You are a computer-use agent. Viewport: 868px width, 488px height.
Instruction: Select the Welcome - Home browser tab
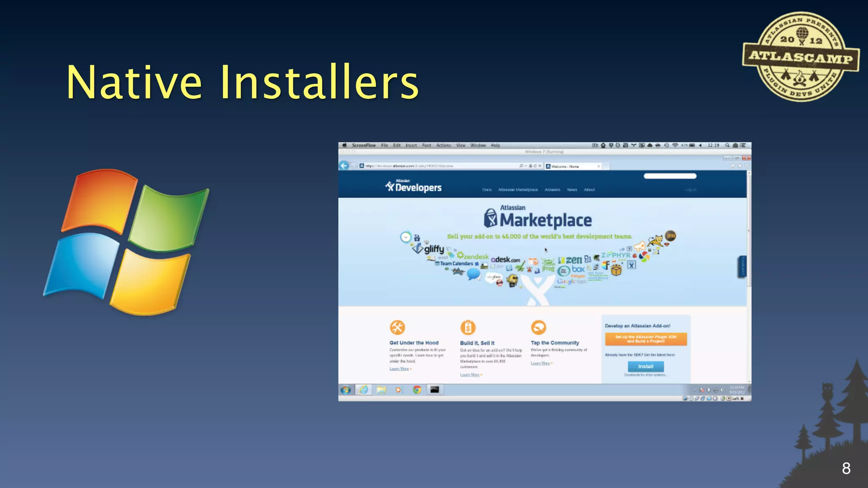(573, 166)
